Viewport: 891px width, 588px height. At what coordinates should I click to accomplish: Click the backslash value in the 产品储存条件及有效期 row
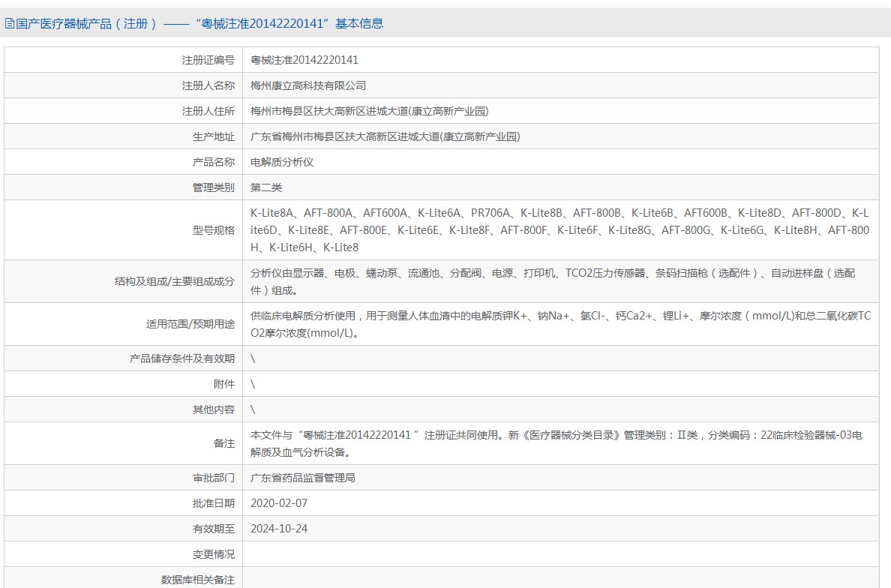(253, 358)
